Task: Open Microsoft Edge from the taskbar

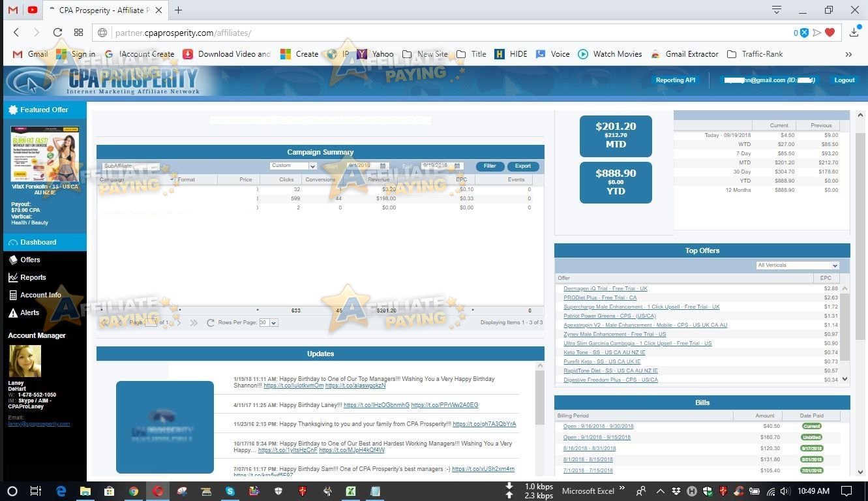Action: (x=61, y=491)
